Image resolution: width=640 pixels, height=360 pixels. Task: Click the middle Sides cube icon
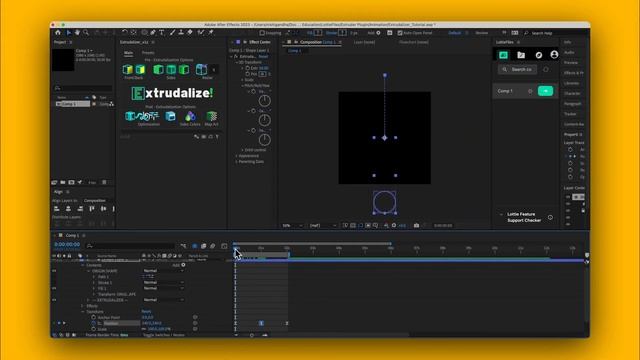coord(171,69)
